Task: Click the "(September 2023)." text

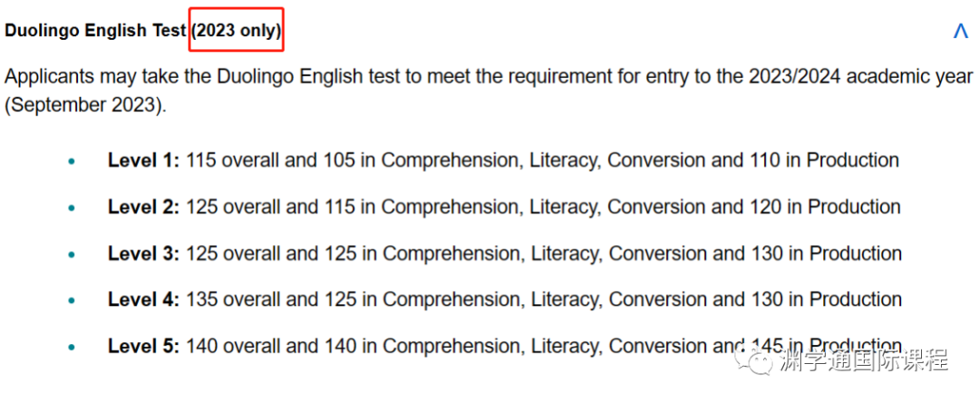Action: (86, 105)
